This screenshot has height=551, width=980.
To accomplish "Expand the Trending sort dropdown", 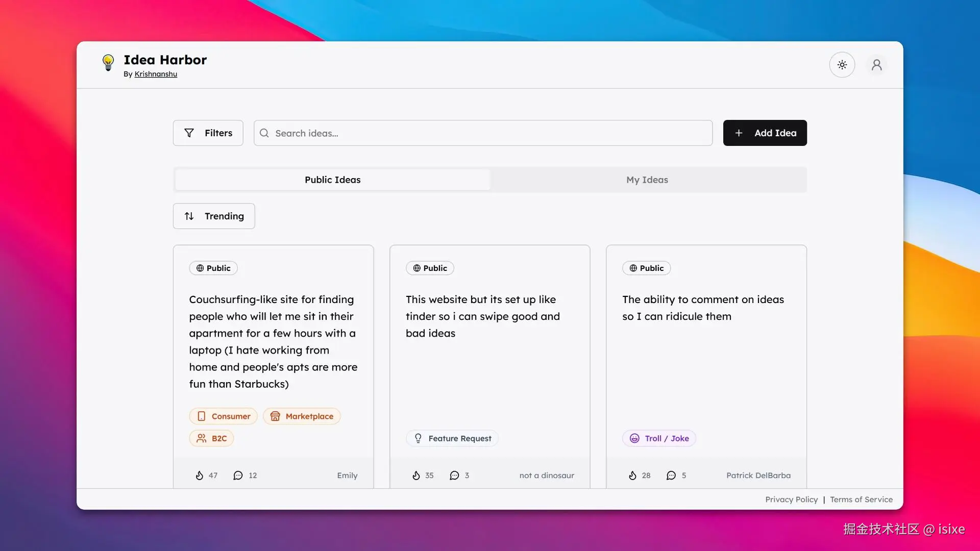I will point(214,216).
